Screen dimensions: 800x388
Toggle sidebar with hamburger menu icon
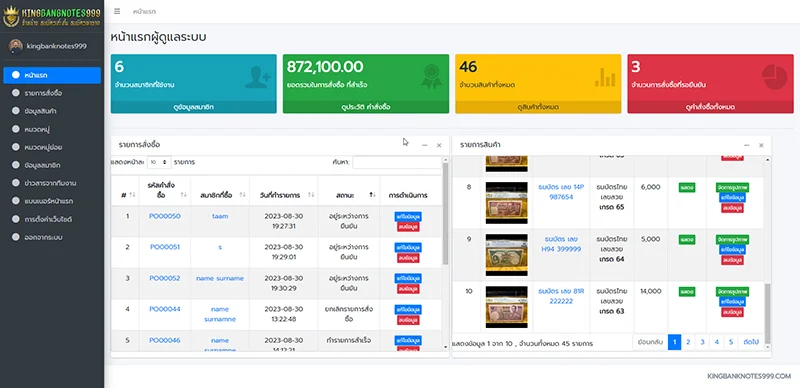point(117,11)
